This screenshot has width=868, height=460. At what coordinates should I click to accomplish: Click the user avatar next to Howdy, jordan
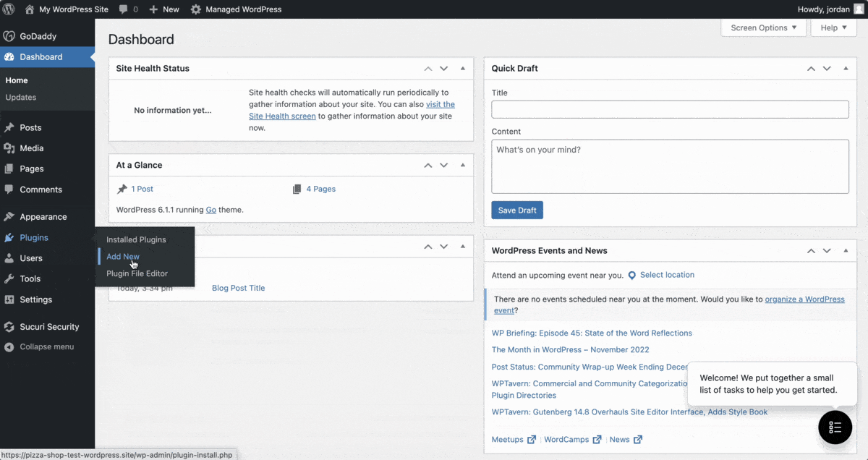(859, 9)
